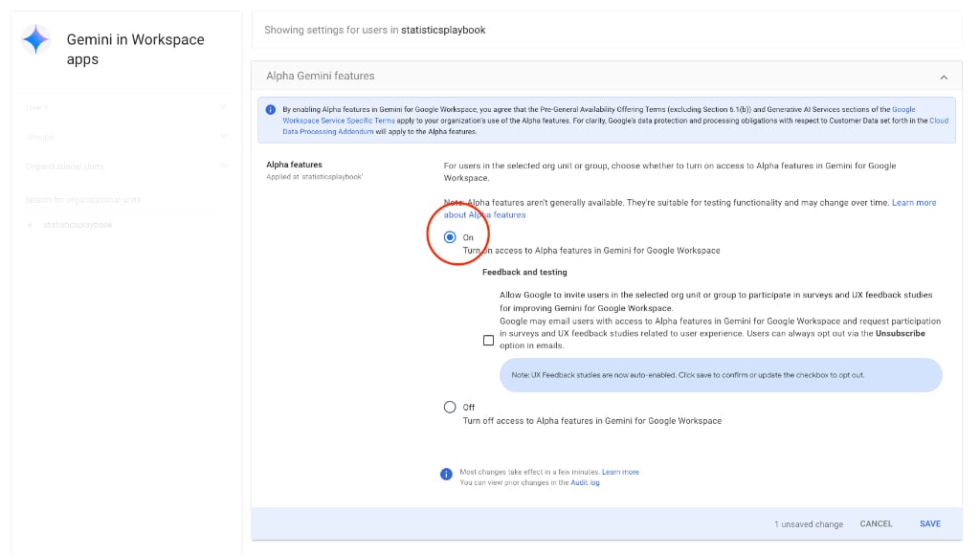
Task: Click the SAVE button
Action: coord(930,523)
